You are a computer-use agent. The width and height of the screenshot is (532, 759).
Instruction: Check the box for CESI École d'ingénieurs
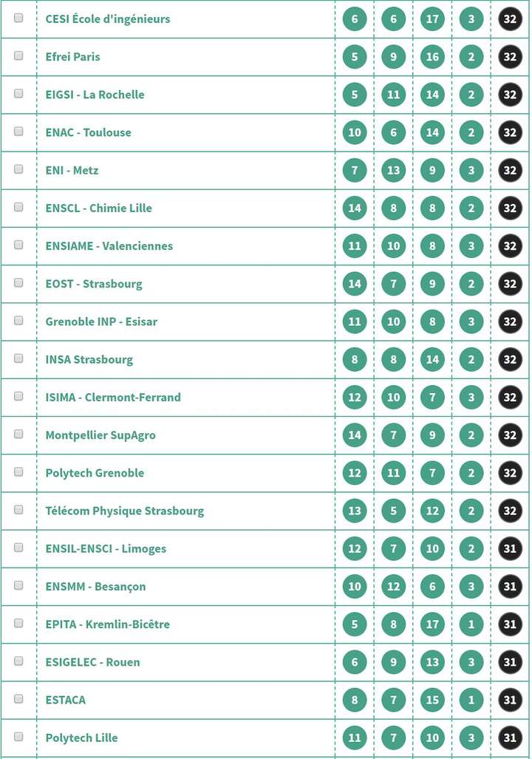(x=18, y=18)
